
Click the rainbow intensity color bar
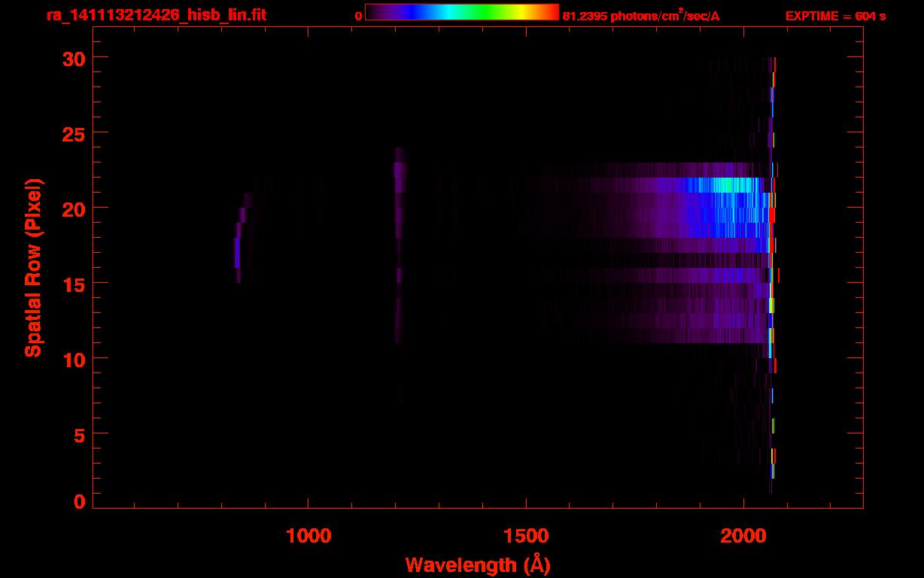pos(462,12)
